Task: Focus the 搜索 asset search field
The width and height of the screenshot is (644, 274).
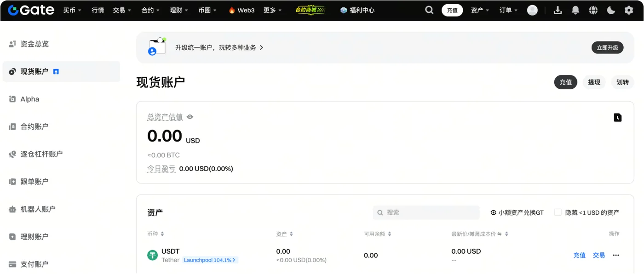Action: 426,212
